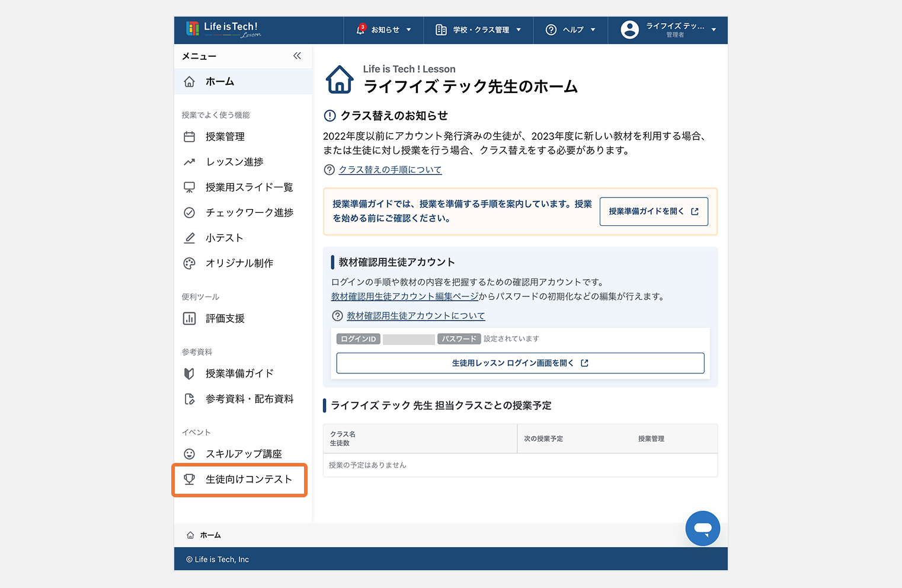This screenshot has height=588, width=902.
Task: Click the 授業管理 column header in table
Action: point(651,439)
